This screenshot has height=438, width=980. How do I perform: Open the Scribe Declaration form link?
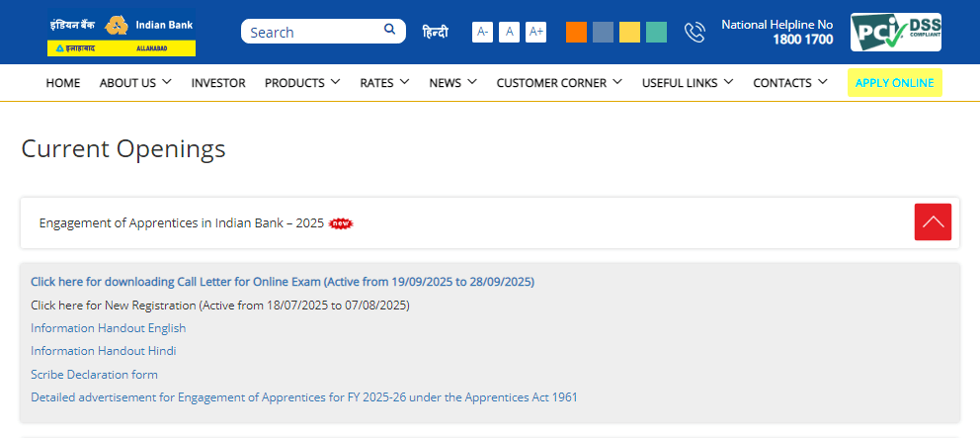(x=94, y=374)
